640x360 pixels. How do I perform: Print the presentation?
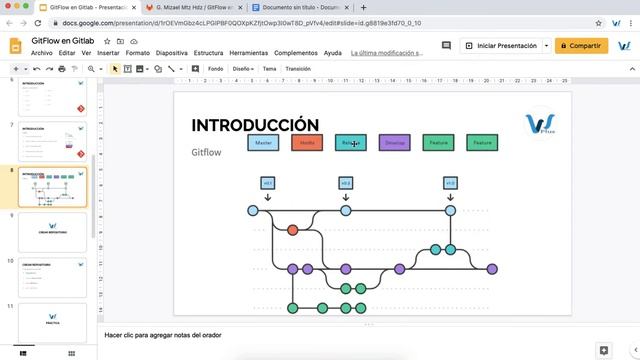click(62, 69)
